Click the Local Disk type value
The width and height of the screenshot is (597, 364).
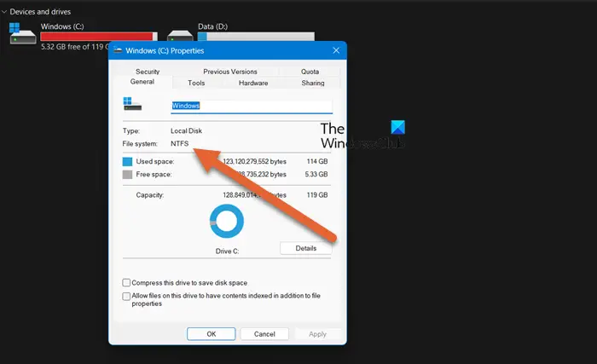(186, 130)
